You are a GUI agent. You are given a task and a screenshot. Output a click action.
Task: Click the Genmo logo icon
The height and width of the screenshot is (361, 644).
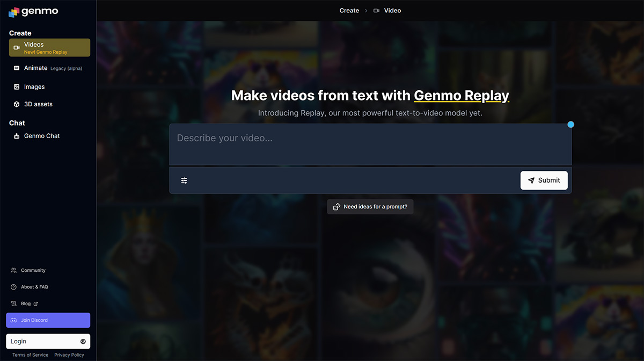coord(13,11)
